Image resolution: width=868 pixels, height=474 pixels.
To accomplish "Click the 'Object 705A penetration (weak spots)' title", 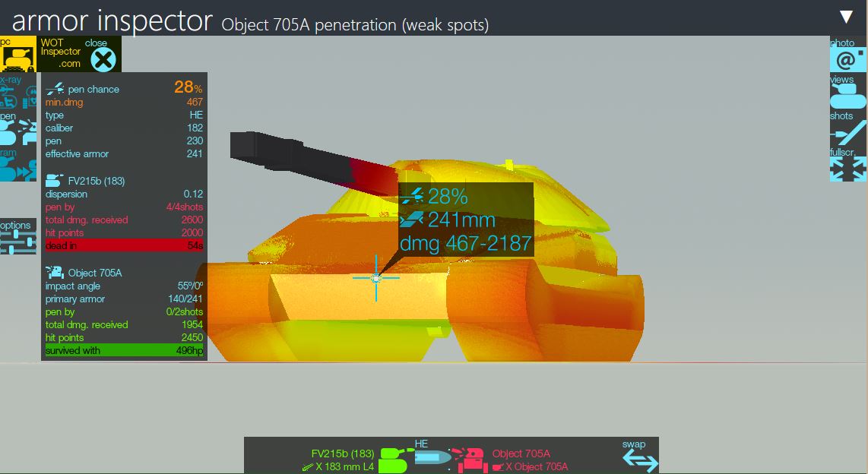I will [355, 25].
